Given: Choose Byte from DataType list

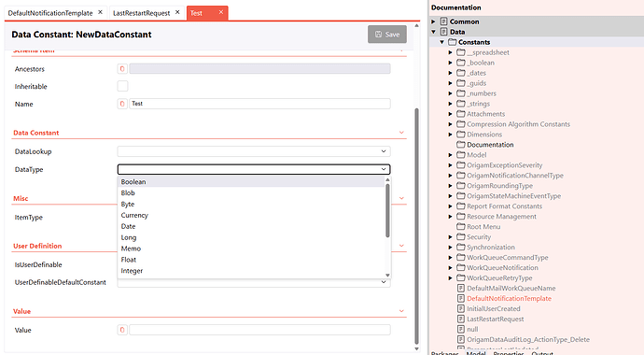Looking at the screenshot, I should 252,204.
